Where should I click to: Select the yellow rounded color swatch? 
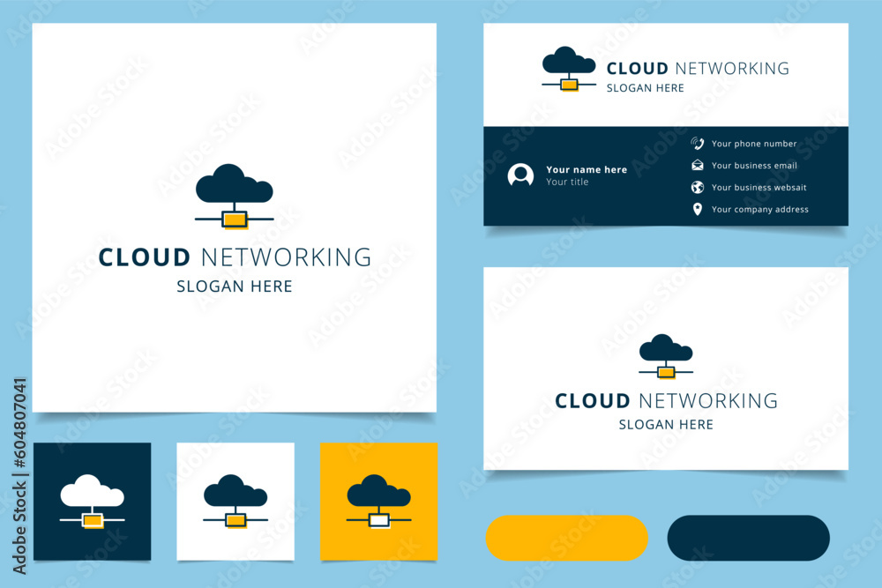(x=566, y=538)
